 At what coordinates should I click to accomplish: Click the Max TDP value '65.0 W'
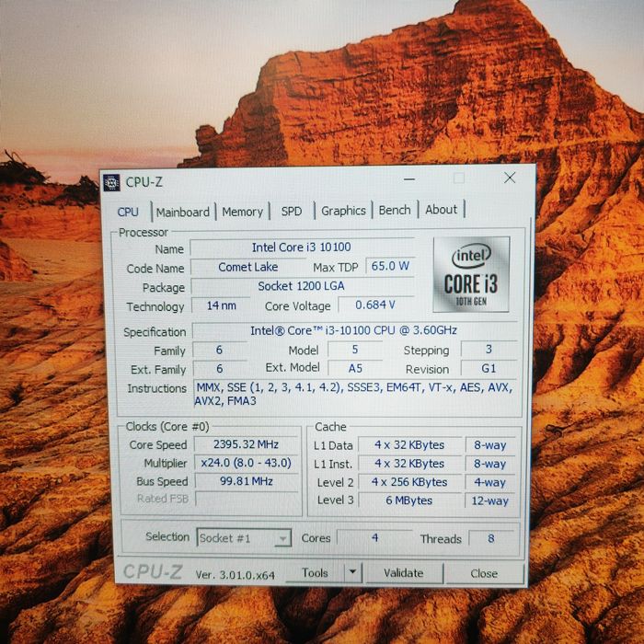pyautogui.click(x=390, y=266)
